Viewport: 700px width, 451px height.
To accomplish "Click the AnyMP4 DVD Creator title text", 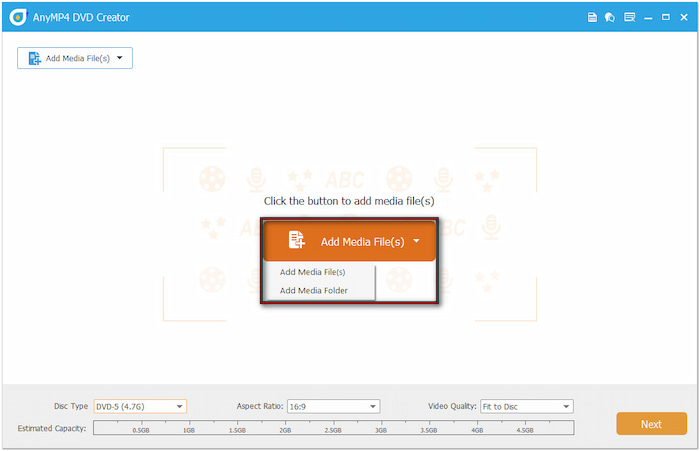I will 81,17.
